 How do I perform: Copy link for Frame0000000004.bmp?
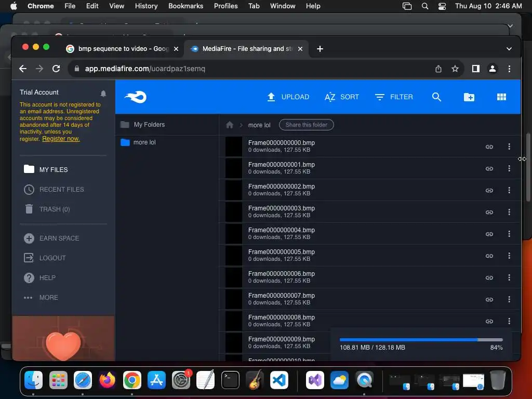coord(489,234)
